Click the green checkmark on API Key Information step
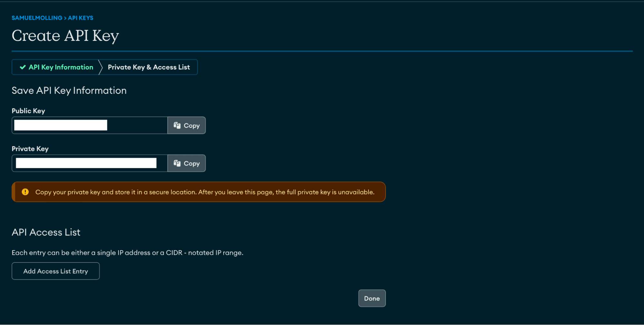 click(22, 67)
